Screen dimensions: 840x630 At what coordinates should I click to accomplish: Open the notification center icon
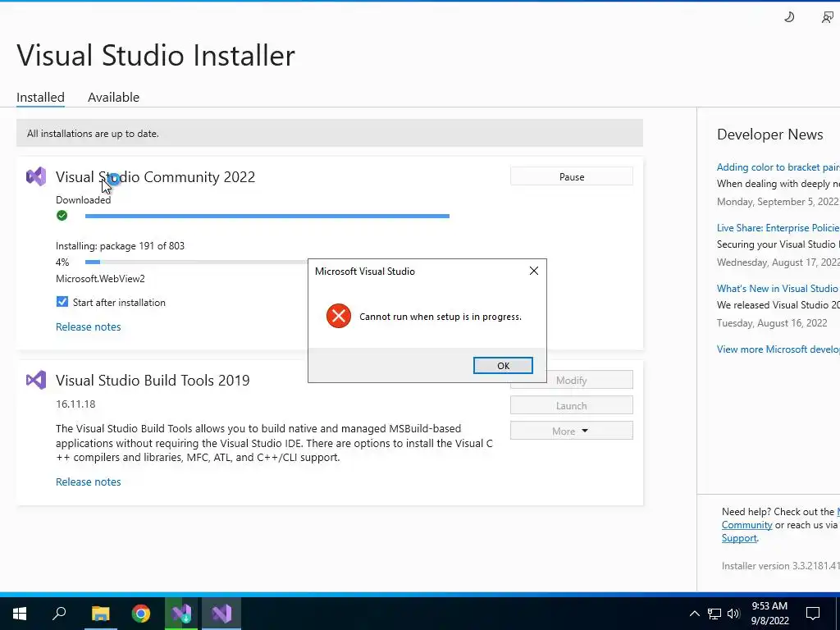813,614
